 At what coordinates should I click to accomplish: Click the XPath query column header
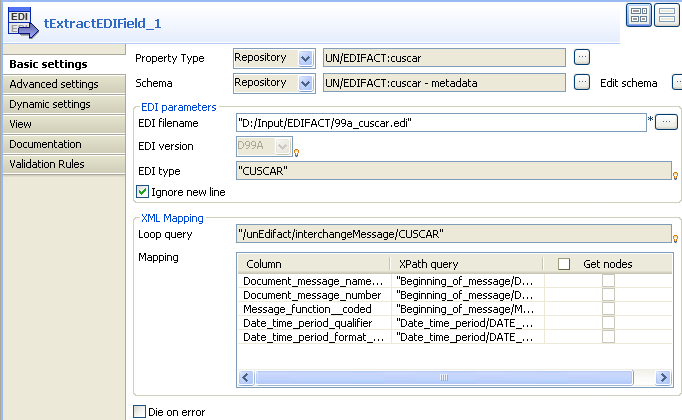tap(428, 263)
